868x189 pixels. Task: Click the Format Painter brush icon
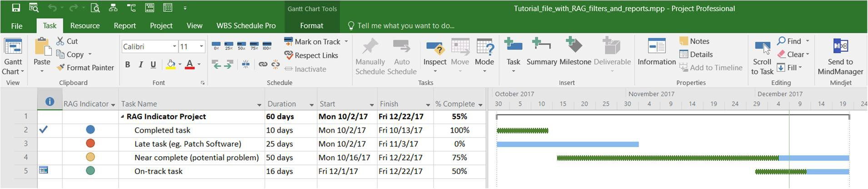click(60, 68)
